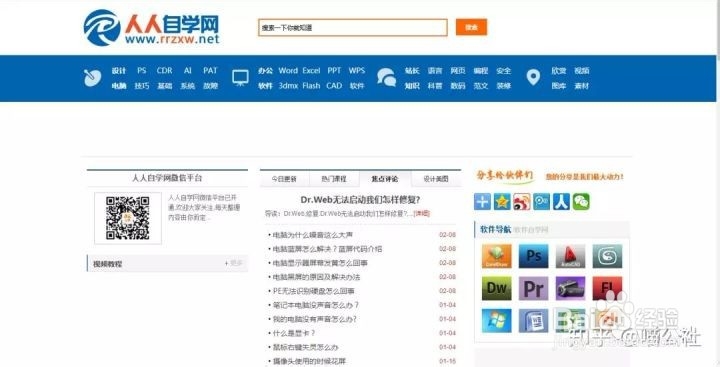Open article 什么是显卡？
The height and width of the screenshot is (367, 720).
(294, 333)
